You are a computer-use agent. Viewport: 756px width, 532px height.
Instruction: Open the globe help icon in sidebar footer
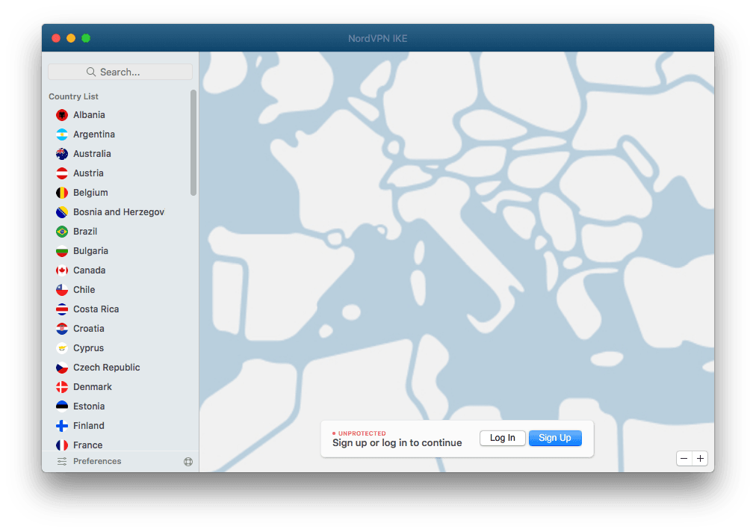(188, 462)
